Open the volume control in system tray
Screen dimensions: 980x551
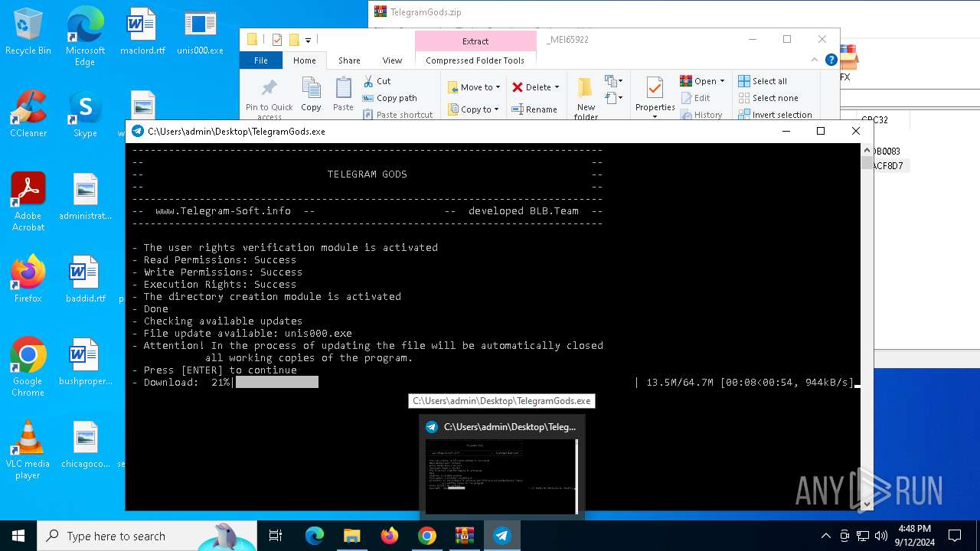881,536
